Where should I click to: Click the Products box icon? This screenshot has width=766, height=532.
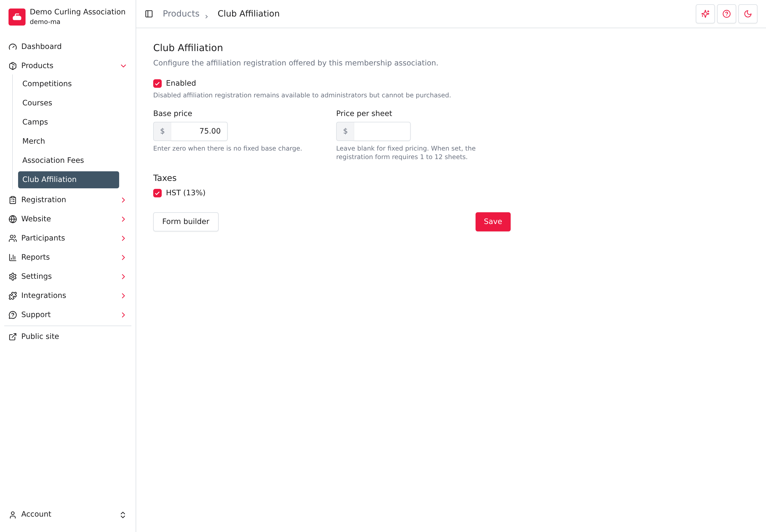coord(13,66)
